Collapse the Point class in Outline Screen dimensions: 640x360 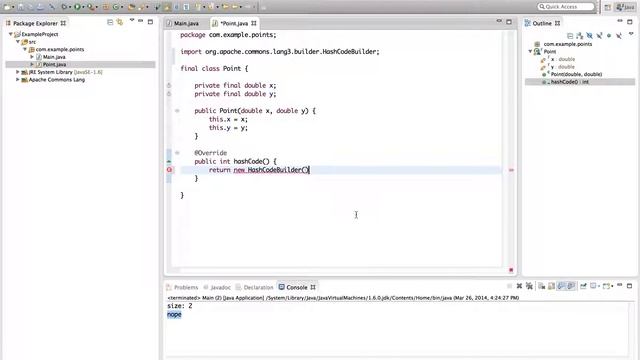click(x=530, y=51)
